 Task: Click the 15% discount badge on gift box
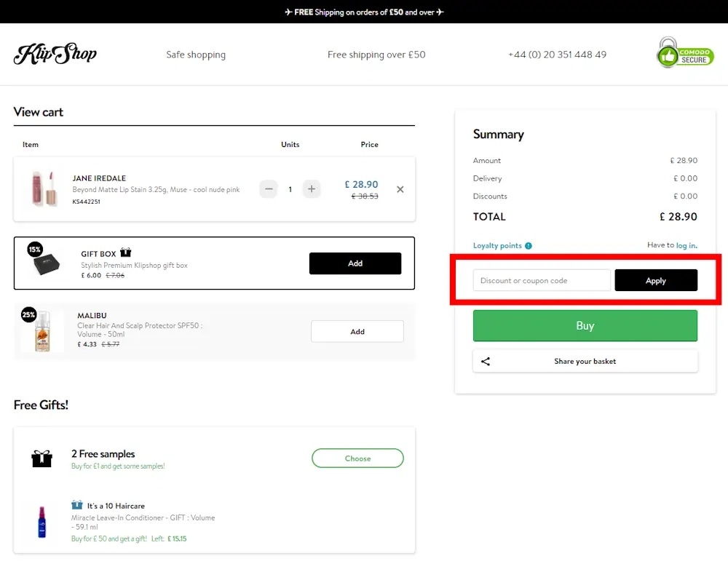[35, 250]
